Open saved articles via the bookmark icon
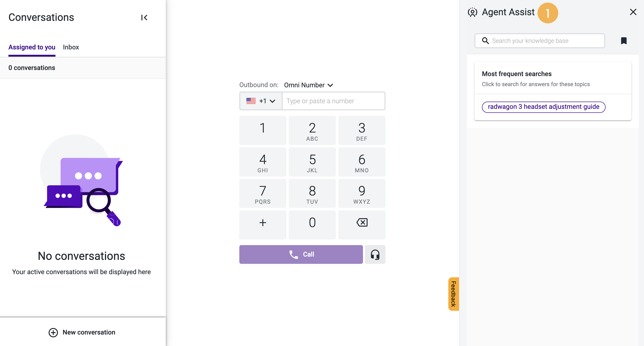Viewport: 644px width, 346px height. 624,41
